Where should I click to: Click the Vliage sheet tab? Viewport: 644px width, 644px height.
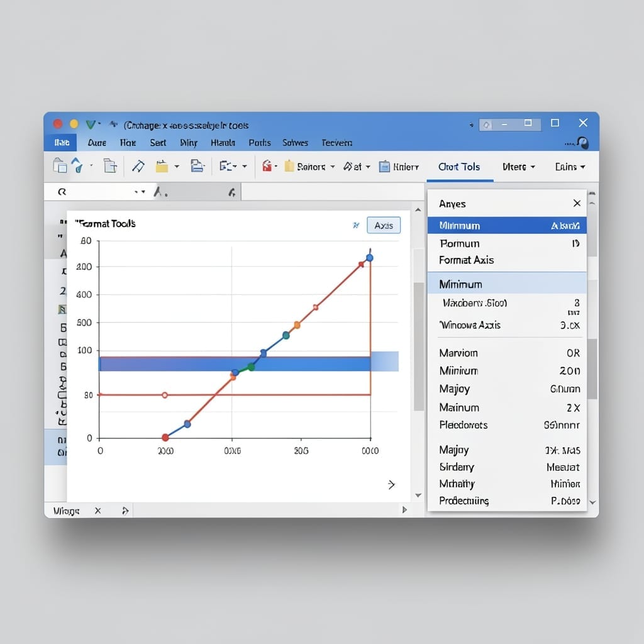pos(66,511)
